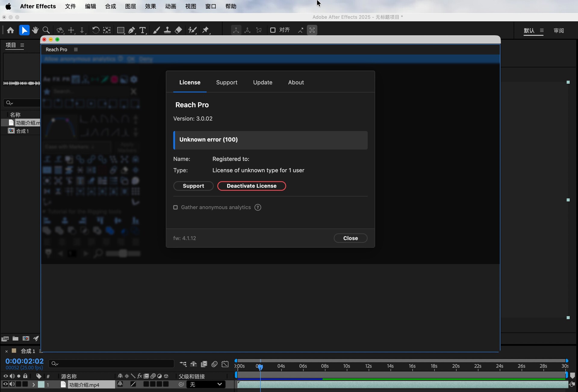This screenshot has width=578, height=392.
Task: Click the Home icon in toolbar
Action: point(11,30)
